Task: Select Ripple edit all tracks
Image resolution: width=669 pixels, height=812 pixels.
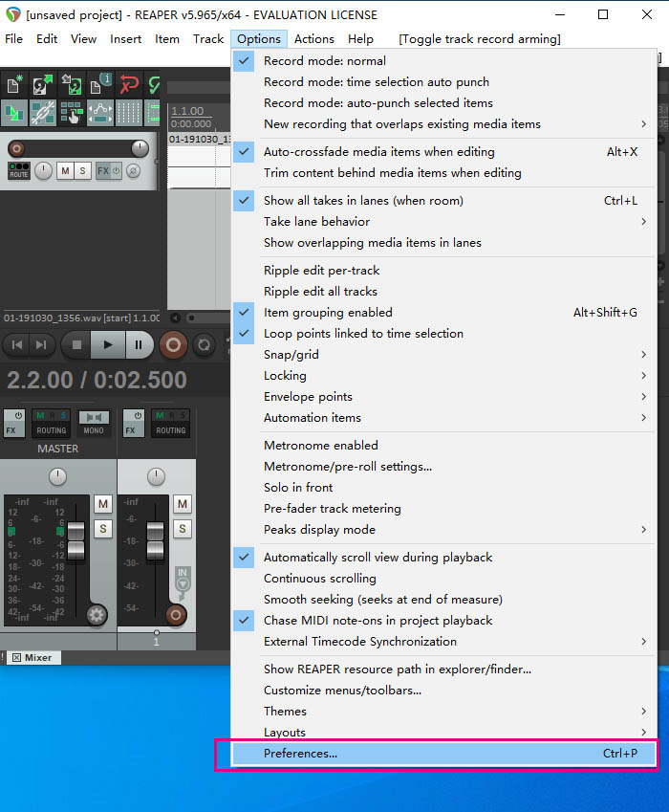Action: tap(444, 292)
